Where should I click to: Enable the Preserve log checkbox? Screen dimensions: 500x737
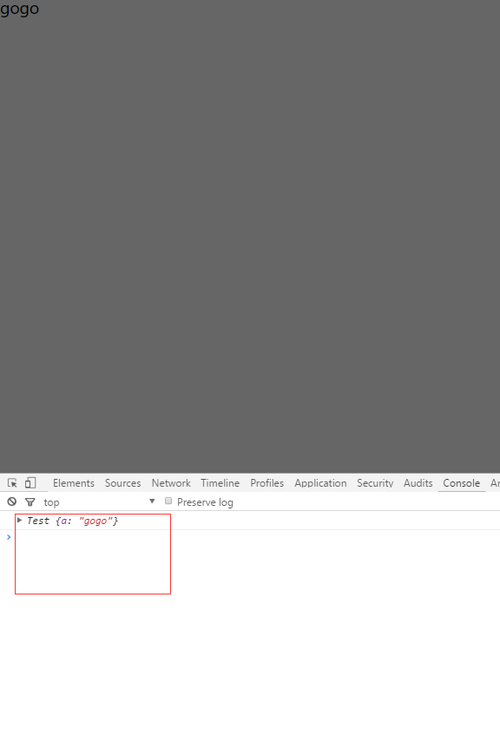coord(168,501)
